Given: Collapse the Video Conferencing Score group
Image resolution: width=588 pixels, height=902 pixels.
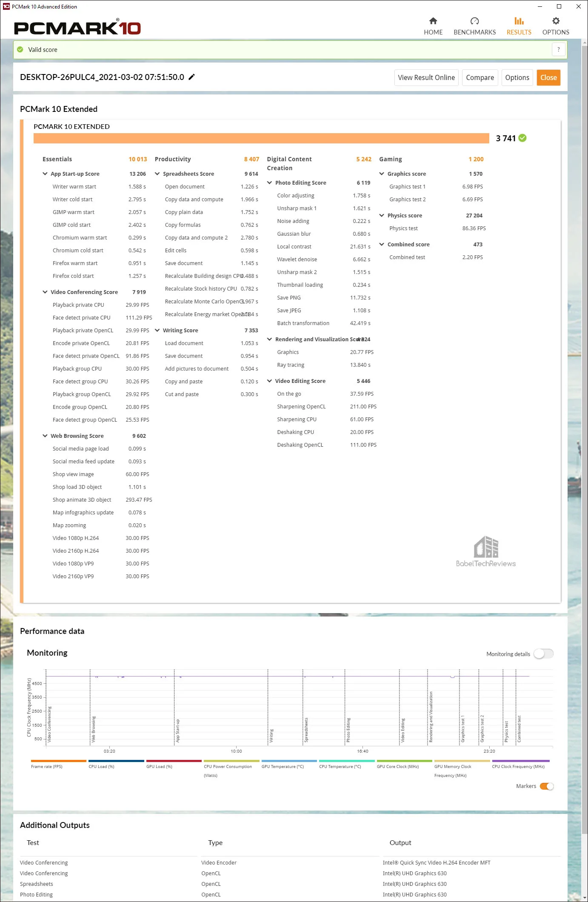Looking at the screenshot, I should coord(45,292).
